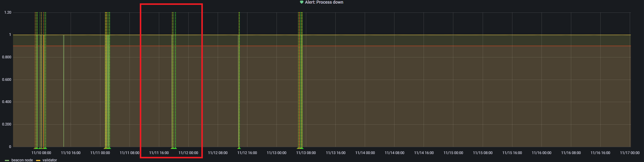Click x-axis label '11/11 16:00'
The image size is (644, 162).
159,153
